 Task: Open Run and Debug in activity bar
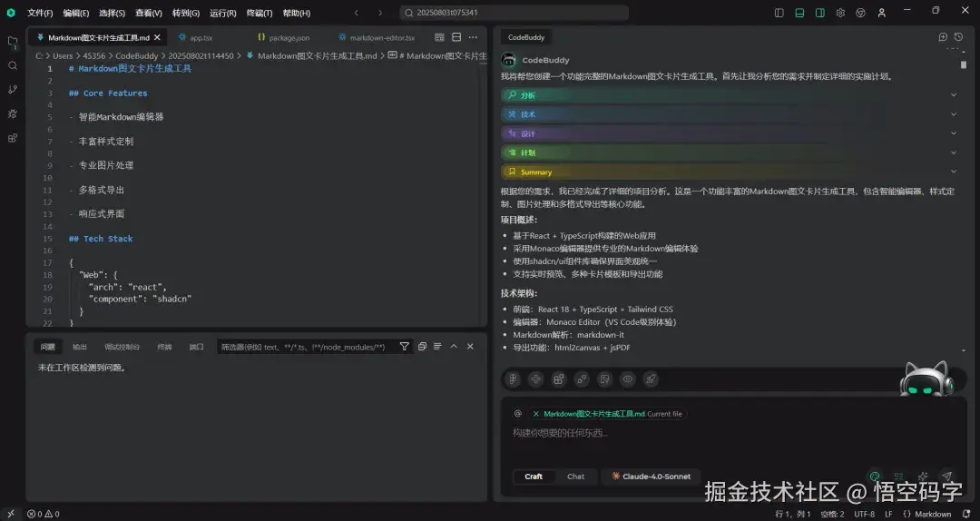(x=13, y=113)
